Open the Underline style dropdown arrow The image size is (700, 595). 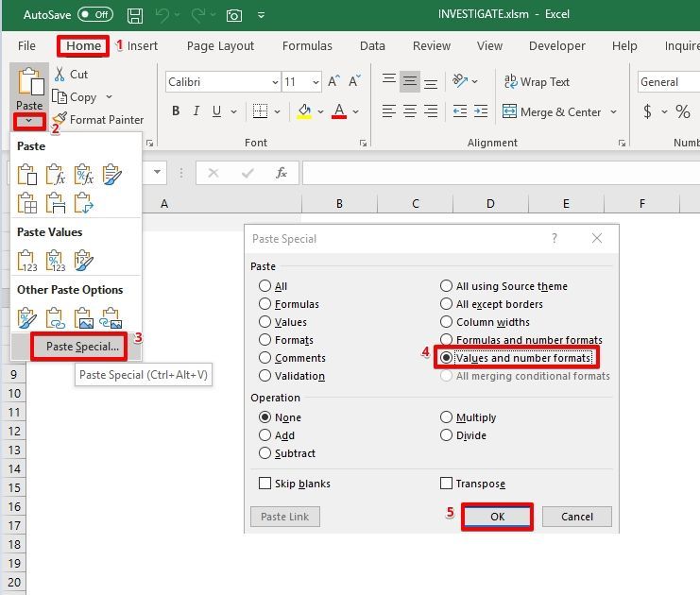(x=233, y=111)
